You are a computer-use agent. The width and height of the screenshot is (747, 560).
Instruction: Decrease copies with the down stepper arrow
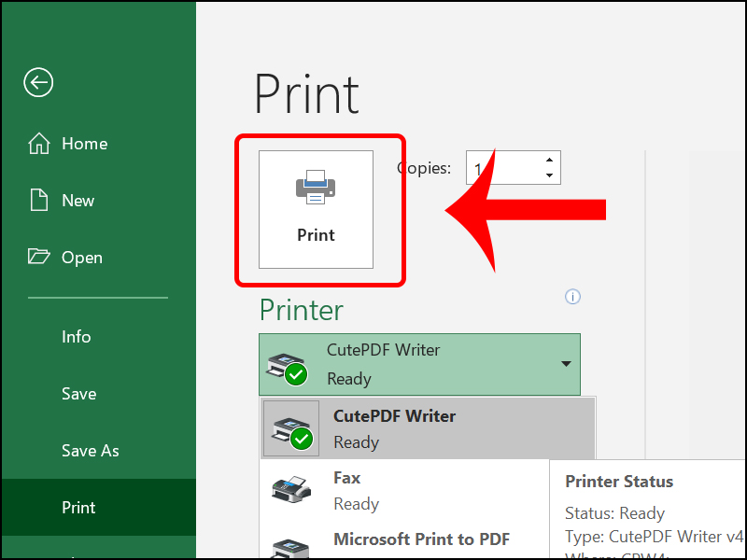tap(549, 175)
